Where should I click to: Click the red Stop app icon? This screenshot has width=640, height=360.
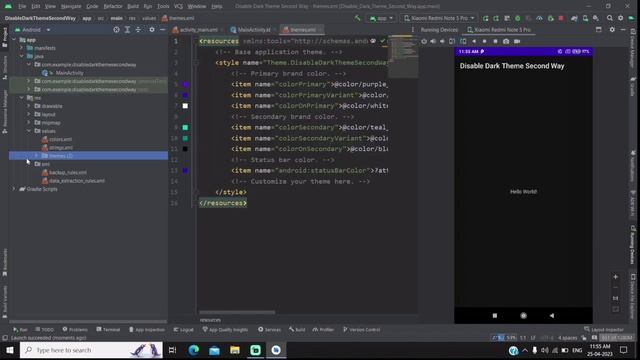pyautogui.click(x=561, y=18)
